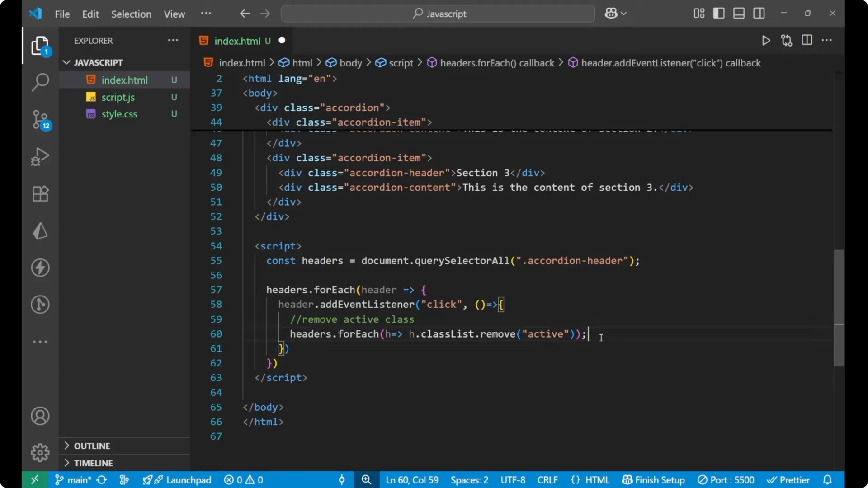The image size is (868, 488).
Task: Select the Run and Debug icon
Action: (40, 156)
